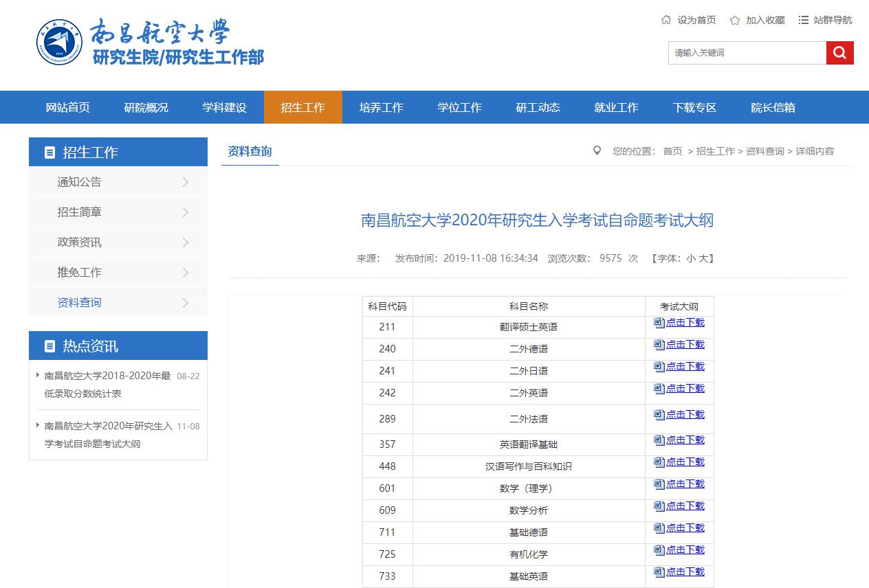Click the star icon beside 加入收藏

[735, 20]
